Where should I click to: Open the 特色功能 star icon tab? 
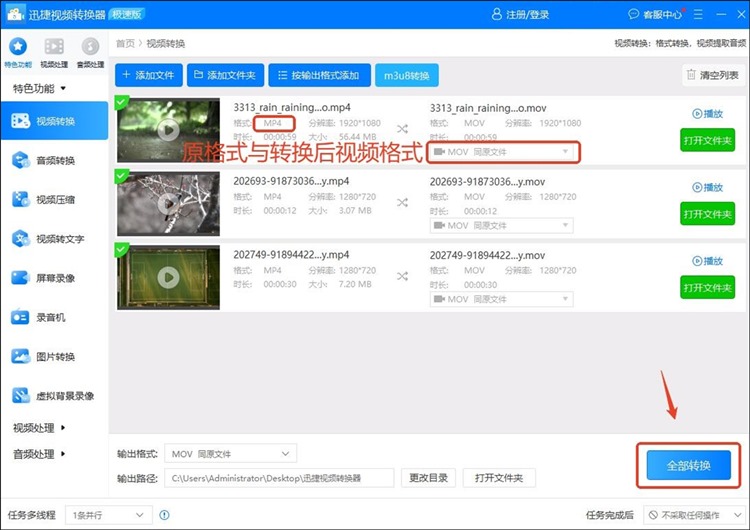pos(18,53)
